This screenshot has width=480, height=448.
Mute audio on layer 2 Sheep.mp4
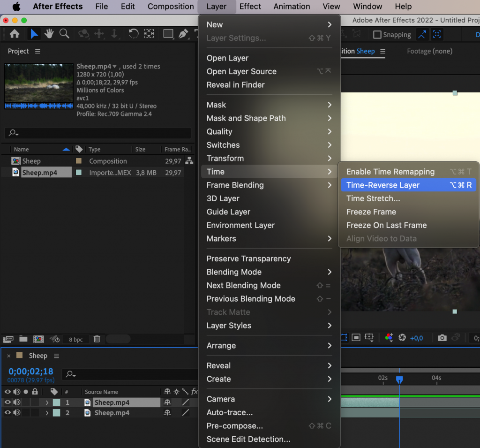tap(16, 413)
